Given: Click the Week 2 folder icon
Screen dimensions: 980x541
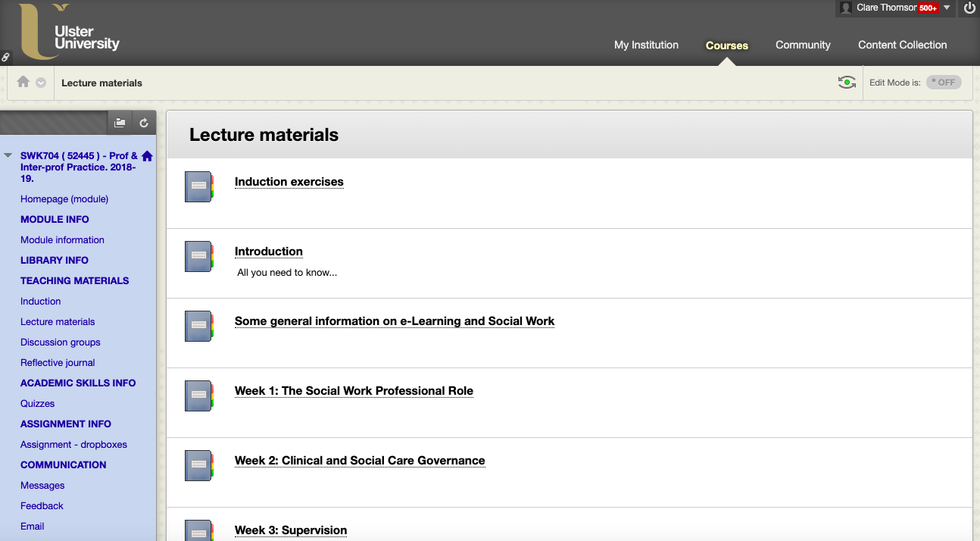Looking at the screenshot, I should (x=199, y=465).
